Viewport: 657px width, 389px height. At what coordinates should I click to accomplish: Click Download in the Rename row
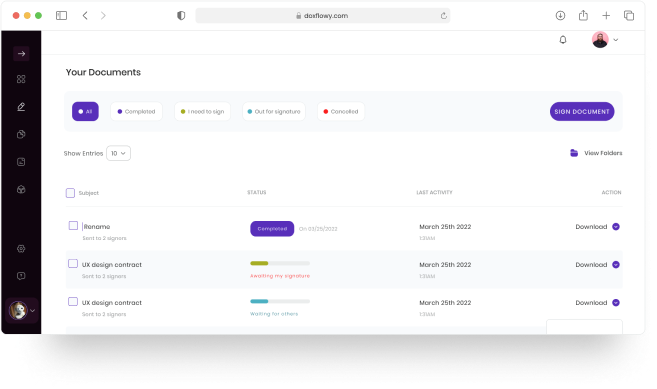click(591, 227)
